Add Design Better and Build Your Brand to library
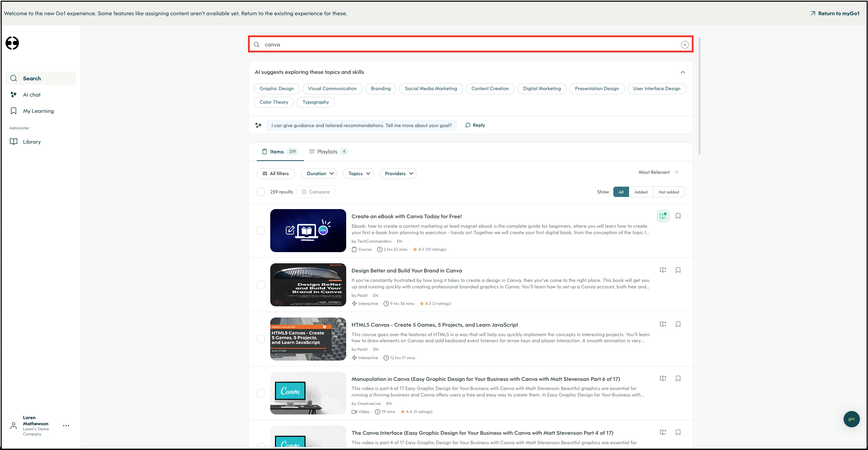Screen dimensions: 868x450 click(x=663, y=270)
